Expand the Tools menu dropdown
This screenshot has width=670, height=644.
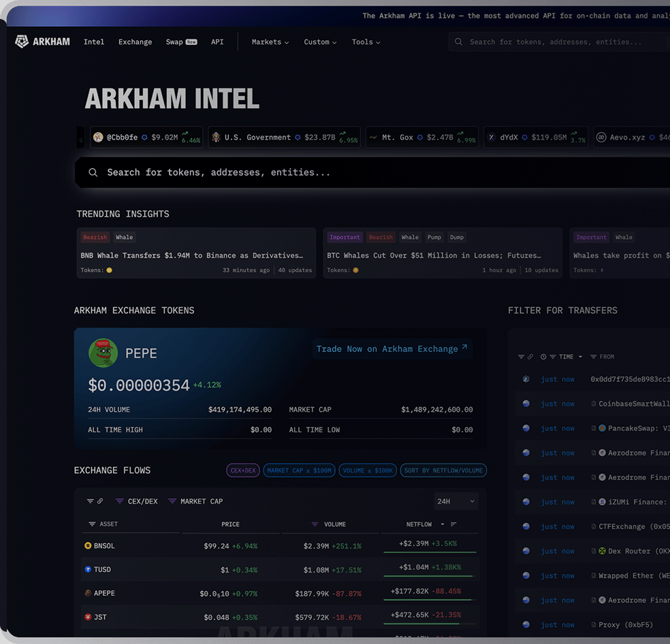point(366,42)
